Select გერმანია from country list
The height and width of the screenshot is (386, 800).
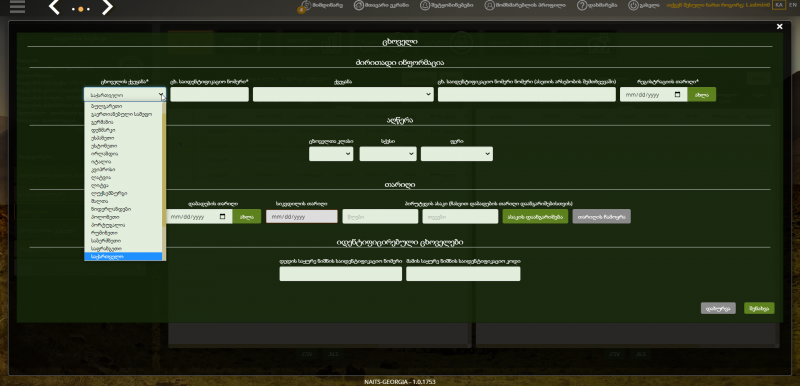(123, 122)
